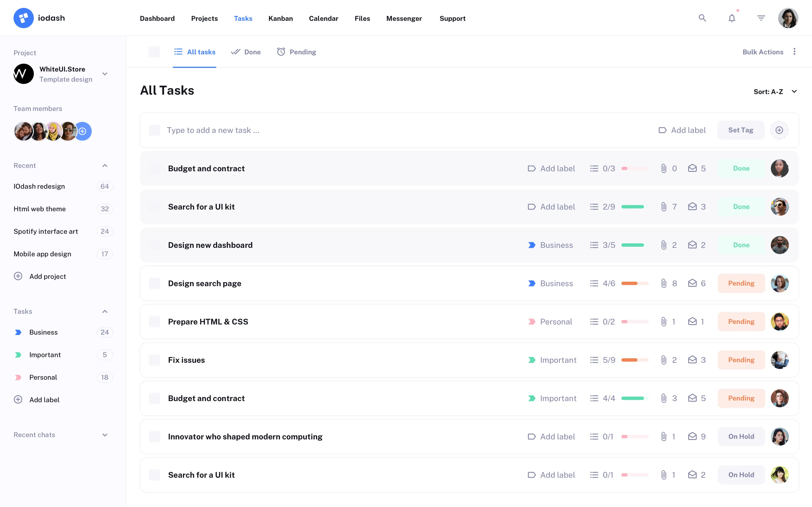The height and width of the screenshot is (507, 812).
Task: Open the kebab menu next to Bulk Actions
Action: click(x=795, y=51)
